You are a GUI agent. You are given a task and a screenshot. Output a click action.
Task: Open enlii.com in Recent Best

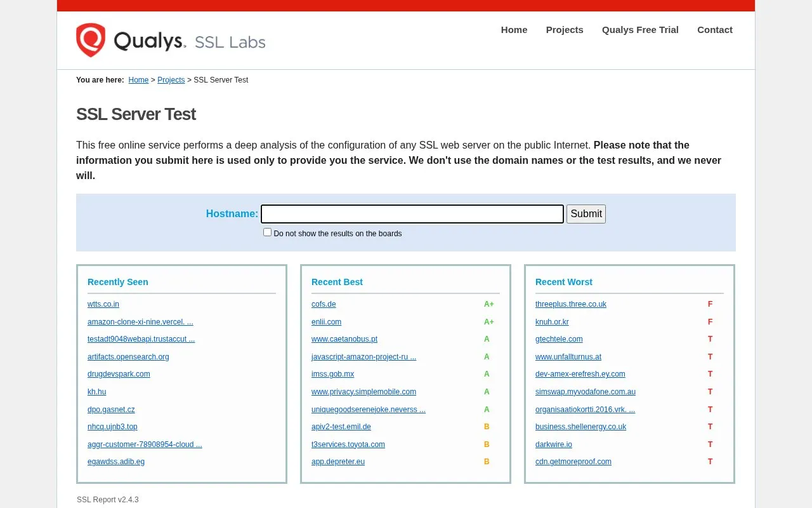click(x=326, y=322)
